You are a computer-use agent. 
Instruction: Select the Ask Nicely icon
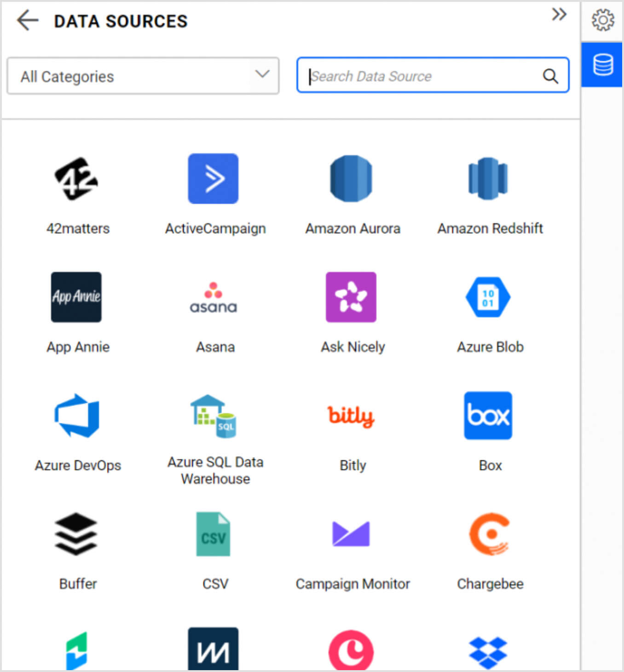(351, 297)
